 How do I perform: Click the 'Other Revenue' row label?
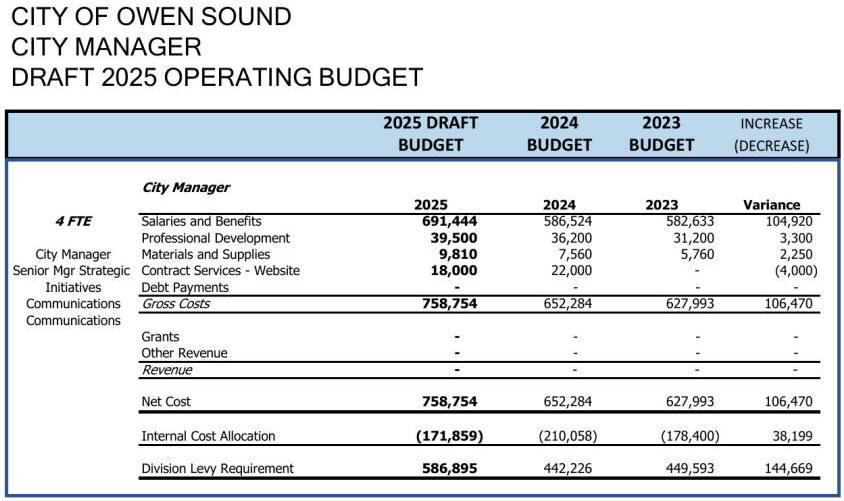point(184,353)
